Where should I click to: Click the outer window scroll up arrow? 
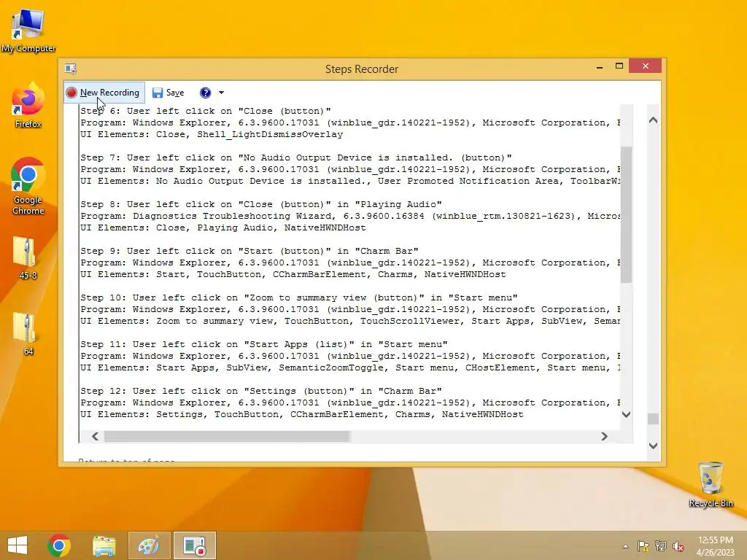653,120
